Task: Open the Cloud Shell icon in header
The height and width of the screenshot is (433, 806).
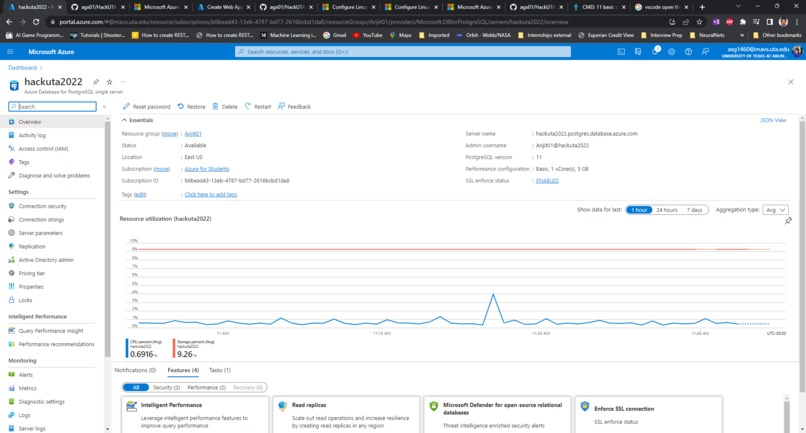Action: (x=621, y=51)
